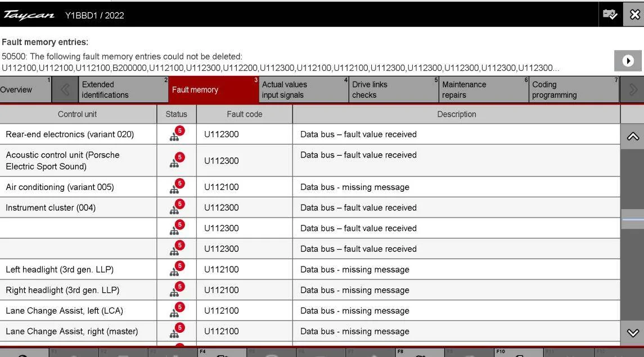Click the description for the Rear-end electronics fault
644x357 pixels.
coord(358,134)
